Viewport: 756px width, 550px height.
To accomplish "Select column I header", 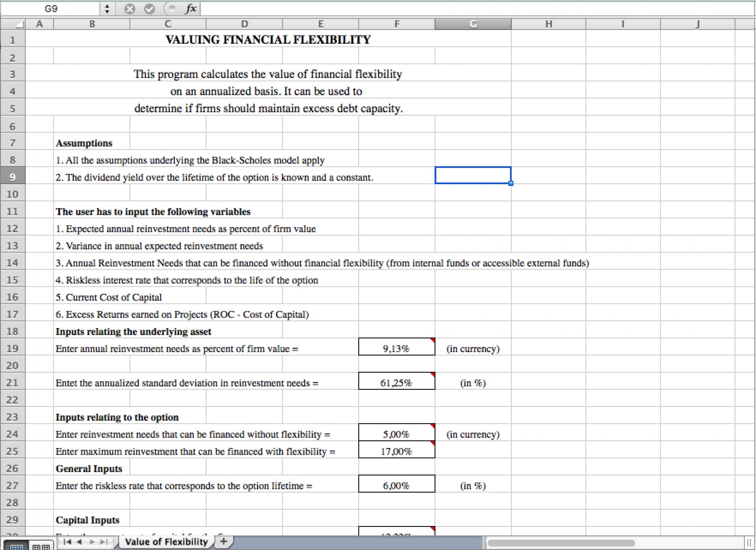I will (x=623, y=24).
